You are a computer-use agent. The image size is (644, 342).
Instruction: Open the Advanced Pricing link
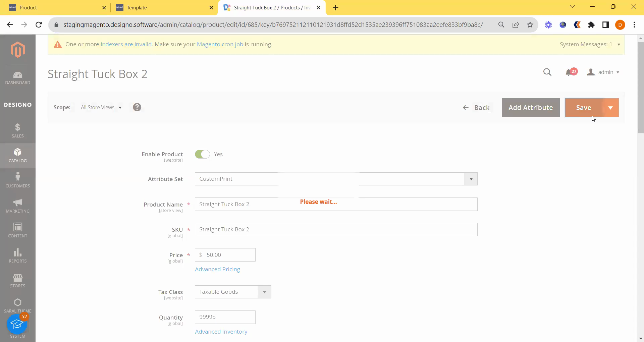[x=217, y=269]
